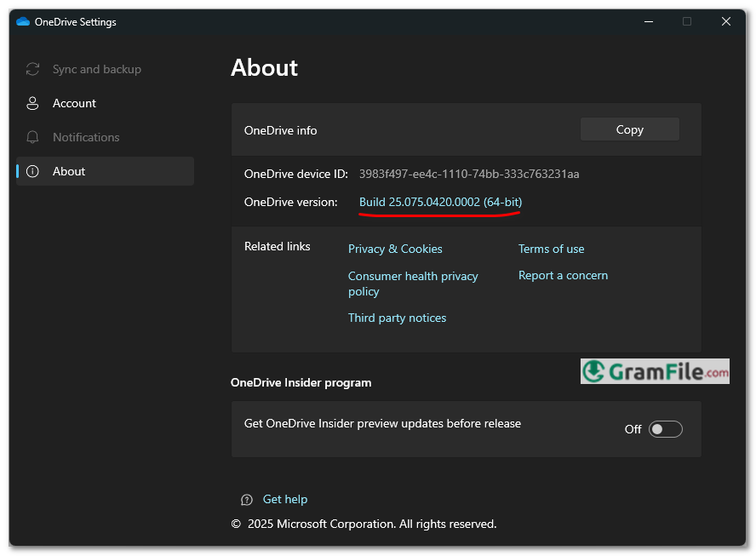The height and width of the screenshot is (556, 756).
Task: Open the Third party notices link
Action: (397, 318)
